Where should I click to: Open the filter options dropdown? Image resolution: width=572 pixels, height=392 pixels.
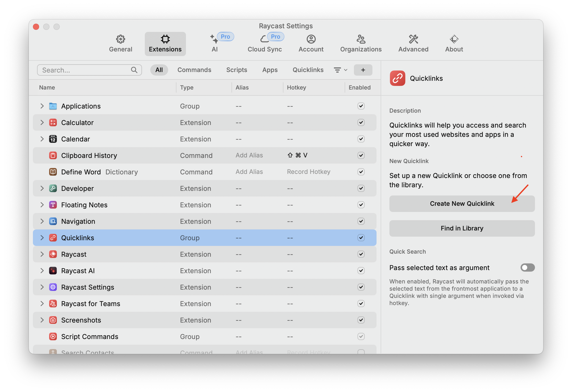[x=340, y=70]
